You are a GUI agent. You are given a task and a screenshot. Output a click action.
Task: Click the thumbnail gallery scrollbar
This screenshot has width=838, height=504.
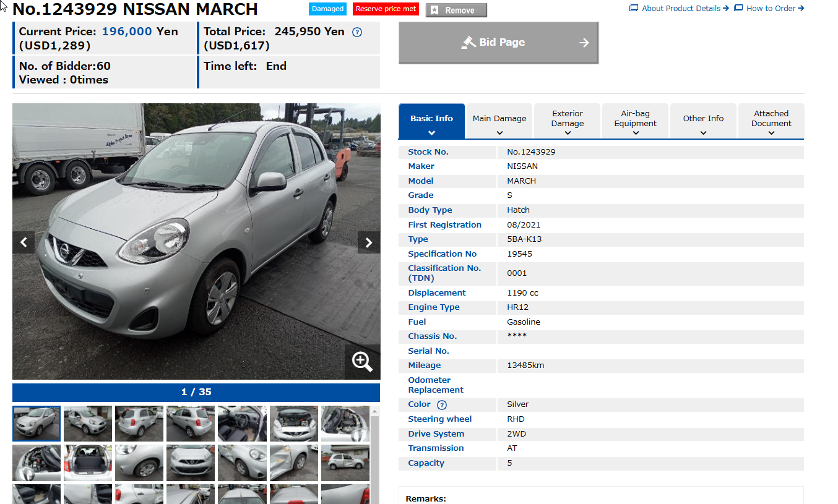point(374,455)
